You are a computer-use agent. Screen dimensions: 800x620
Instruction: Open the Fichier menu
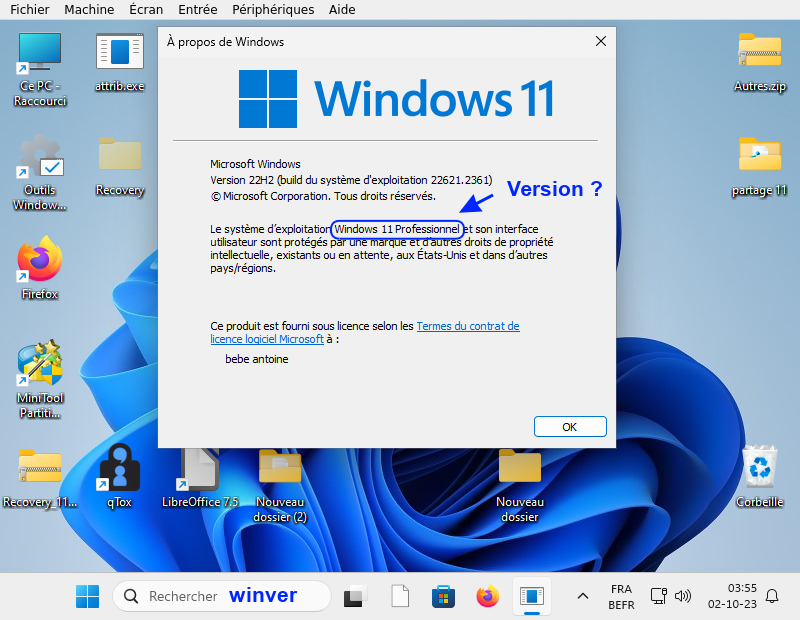(30, 10)
